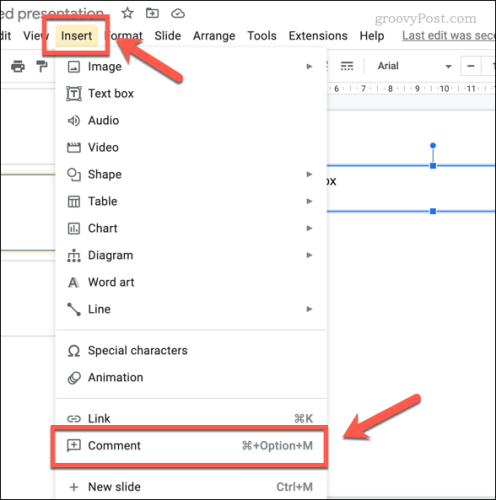Screen dimensions: 496x500
Task: Insert a Link from the menu
Action: [x=191, y=418]
